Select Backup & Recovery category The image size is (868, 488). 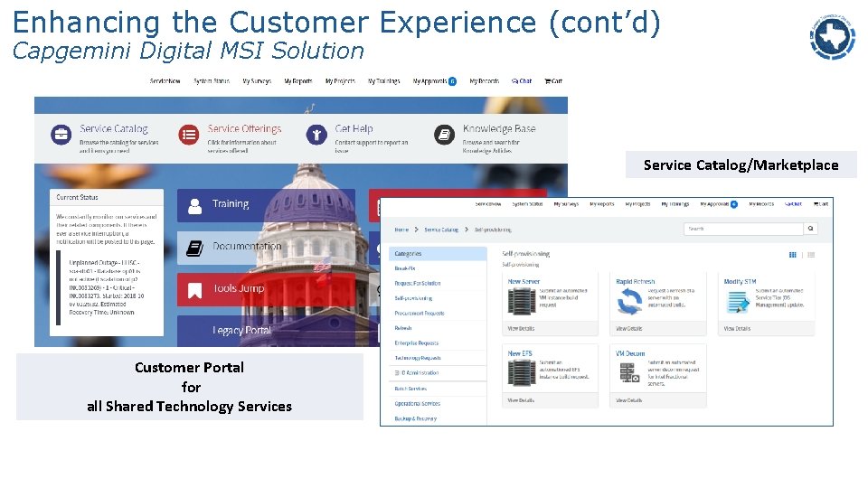[415, 418]
